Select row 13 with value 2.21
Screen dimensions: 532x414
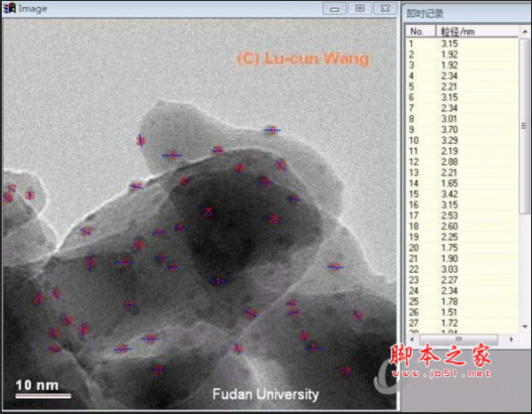click(x=462, y=173)
